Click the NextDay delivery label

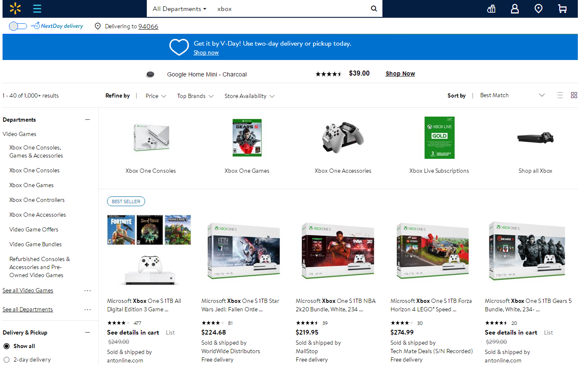[62, 26]
